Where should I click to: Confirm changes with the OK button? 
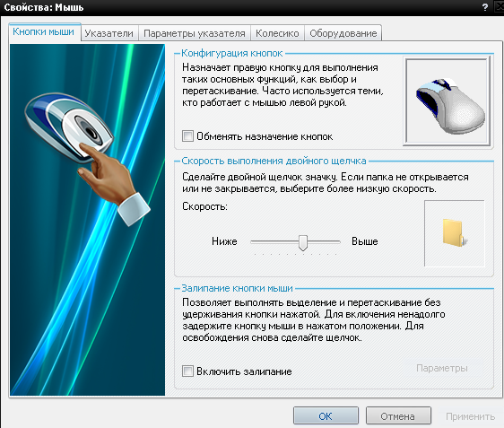click(326, 416)
